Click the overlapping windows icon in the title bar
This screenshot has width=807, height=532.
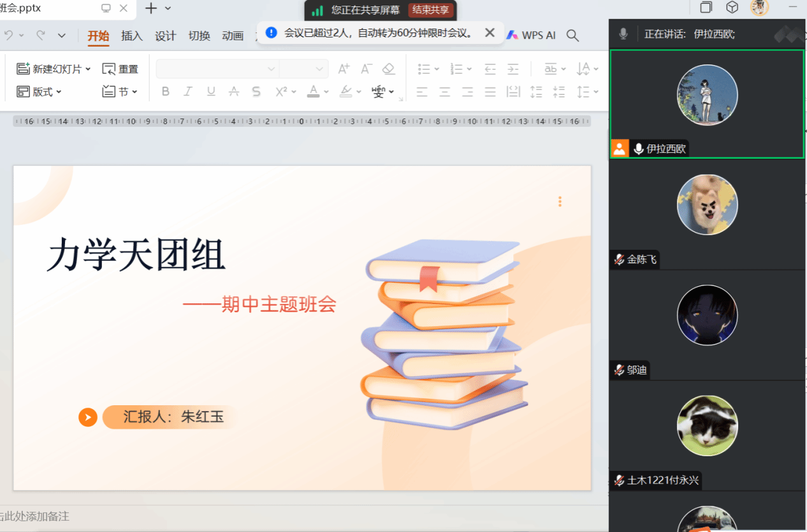click(706, 8)
